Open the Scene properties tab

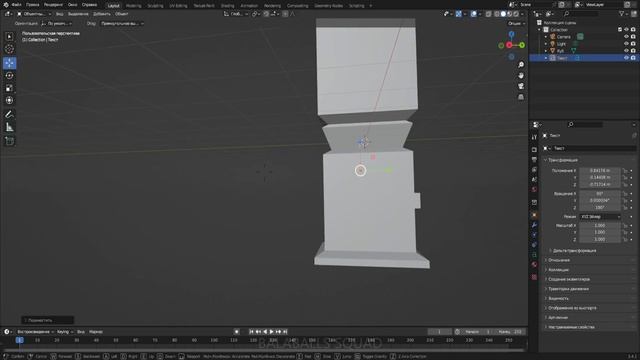pyautogui.click(x=534, y=180)
